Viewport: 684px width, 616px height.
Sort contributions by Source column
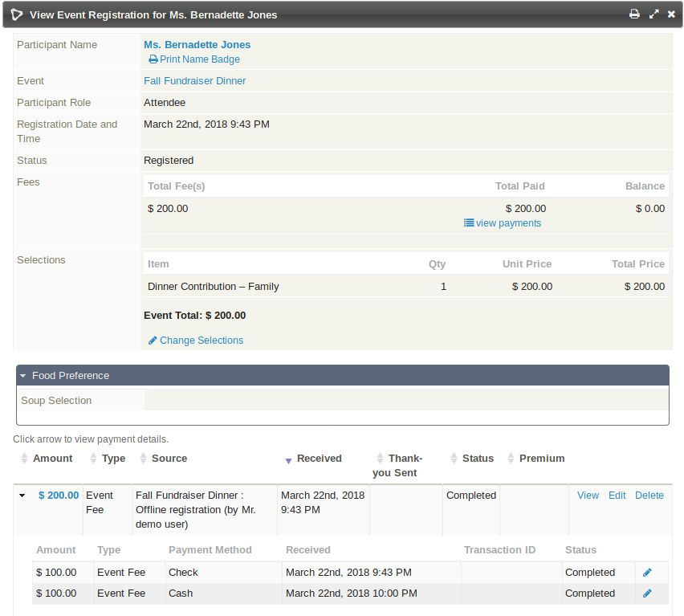click(x=169, y=459)
